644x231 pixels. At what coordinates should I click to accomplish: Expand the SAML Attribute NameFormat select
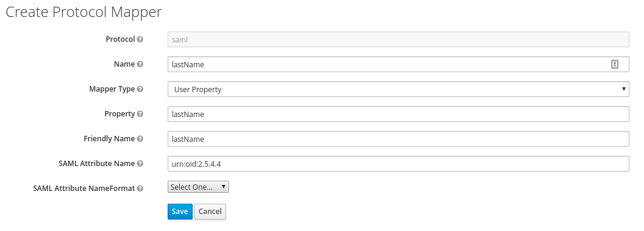tap(198, 187)
